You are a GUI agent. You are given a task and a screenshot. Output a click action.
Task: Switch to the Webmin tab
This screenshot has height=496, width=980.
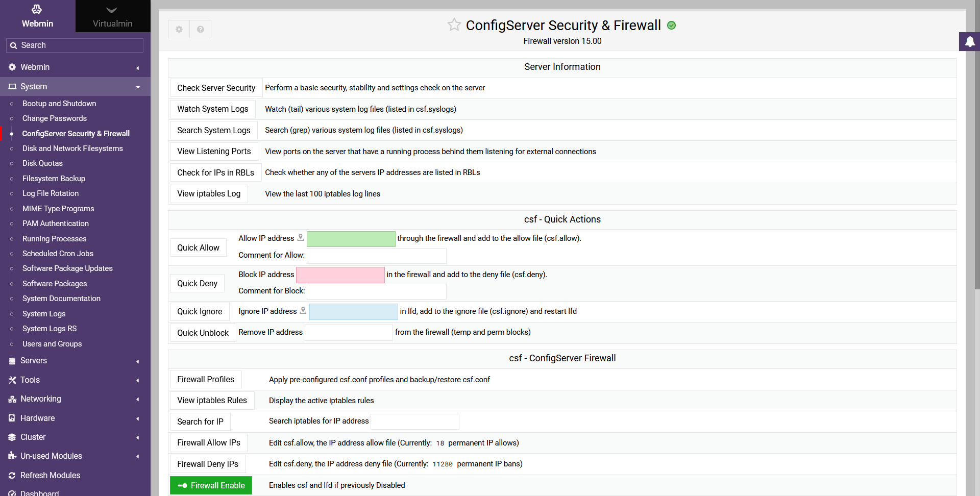pyautogui.click(x=37, y=16)
